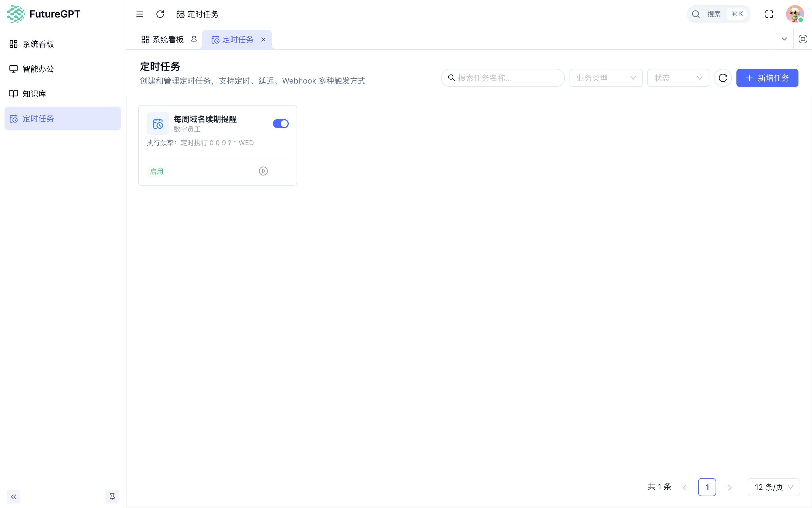Focus the 搜索任务名称 search field
This screenshot has height=508, width=812.
tap(503, 78)
